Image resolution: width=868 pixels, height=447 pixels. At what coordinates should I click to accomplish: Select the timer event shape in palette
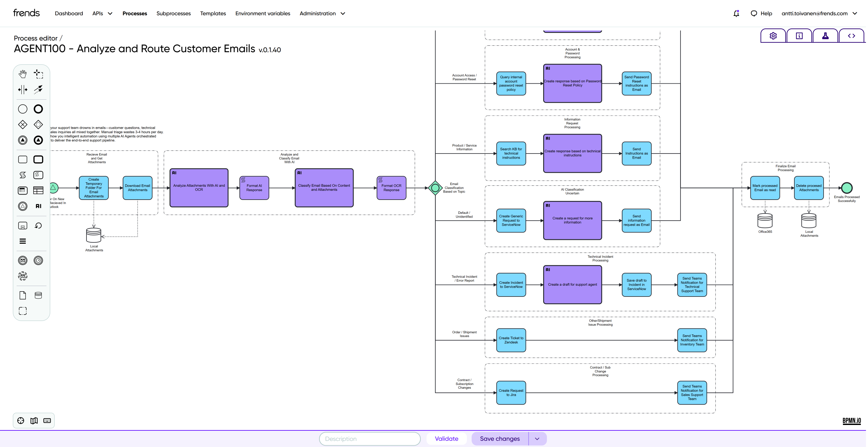38,260
